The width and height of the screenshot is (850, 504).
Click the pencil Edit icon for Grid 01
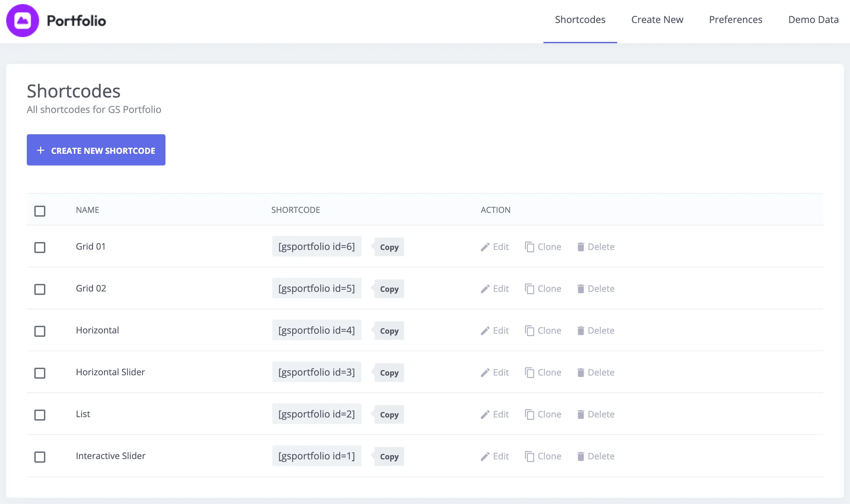[485, 247]
